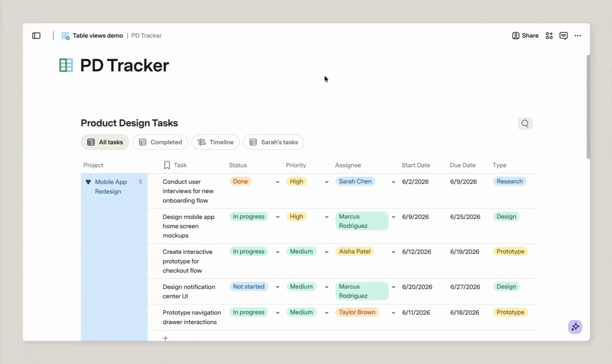The height and width of the screenshot is (364, 612).
Task: Click the Medium priority tag in checkout flow row
Action: 301,251
